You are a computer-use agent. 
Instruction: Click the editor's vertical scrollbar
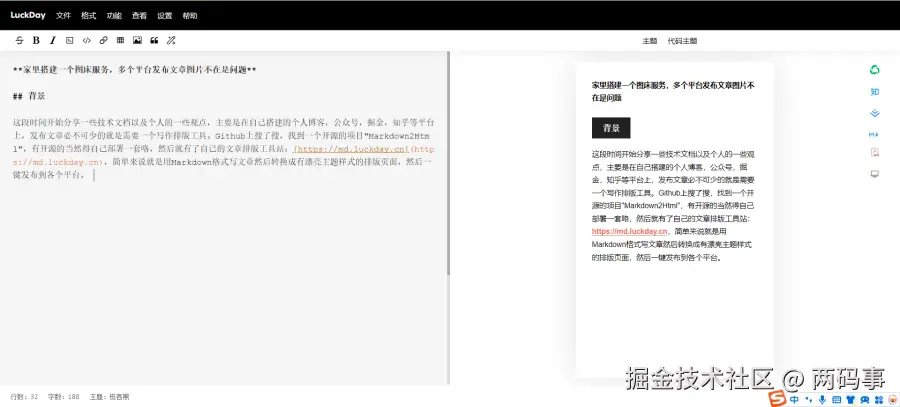click(x=449, y=164)
